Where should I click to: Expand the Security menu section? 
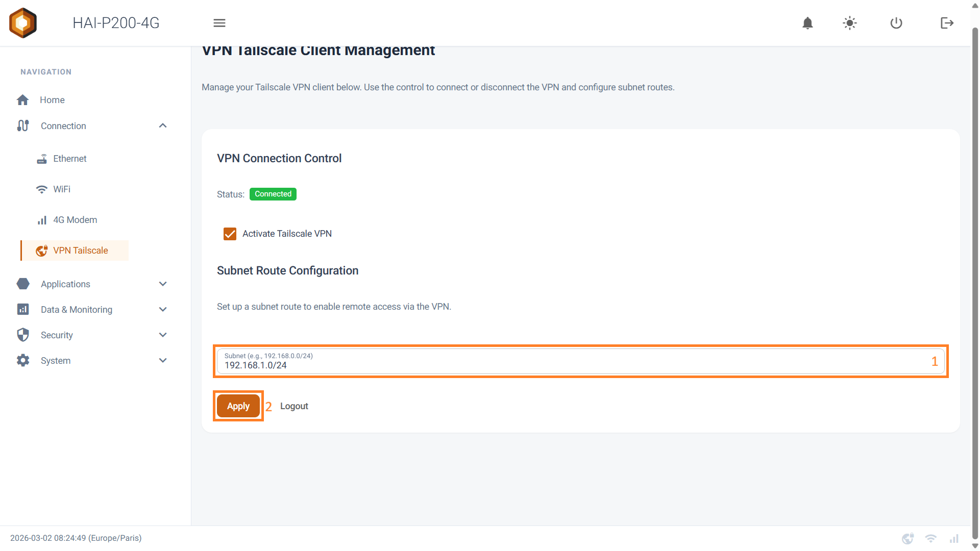163,335
